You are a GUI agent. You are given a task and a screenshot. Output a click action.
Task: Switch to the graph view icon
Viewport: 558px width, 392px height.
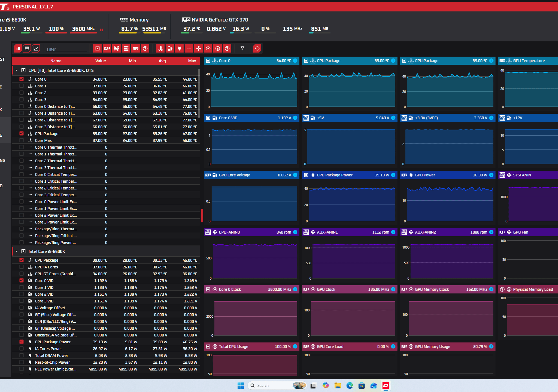click(x=36, y=48)
